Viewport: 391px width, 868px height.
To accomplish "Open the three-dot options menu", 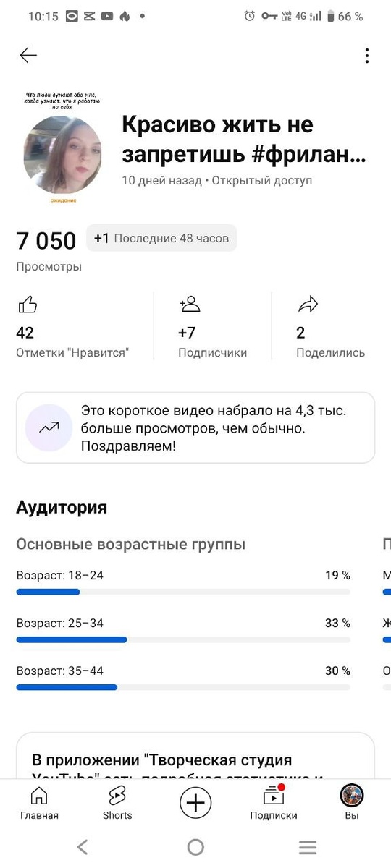I will click(367, 56).
